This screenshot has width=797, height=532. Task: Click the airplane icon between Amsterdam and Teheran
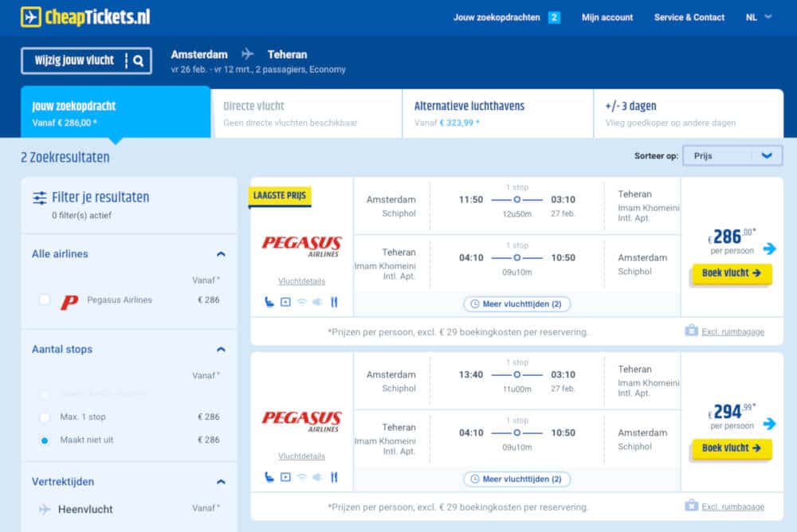248,54
